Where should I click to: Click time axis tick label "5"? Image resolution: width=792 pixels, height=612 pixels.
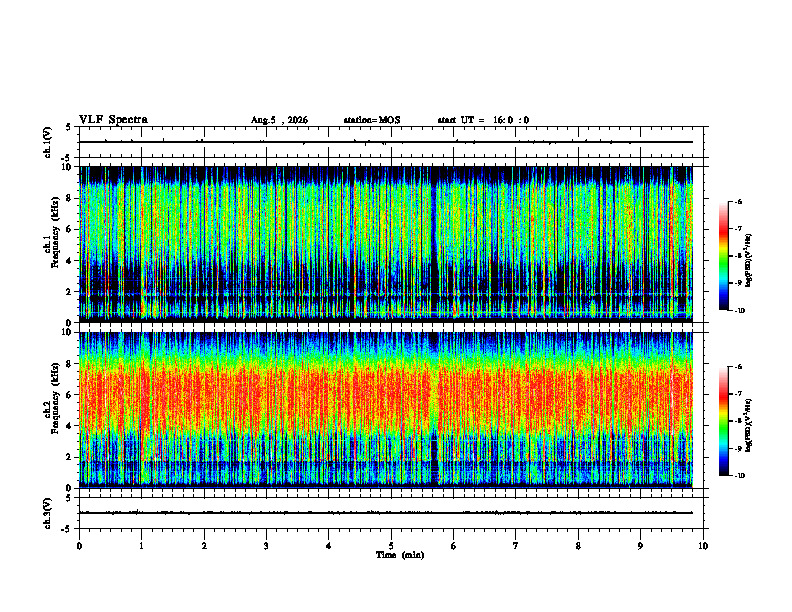pyautogui.click(x=391, y=546)
